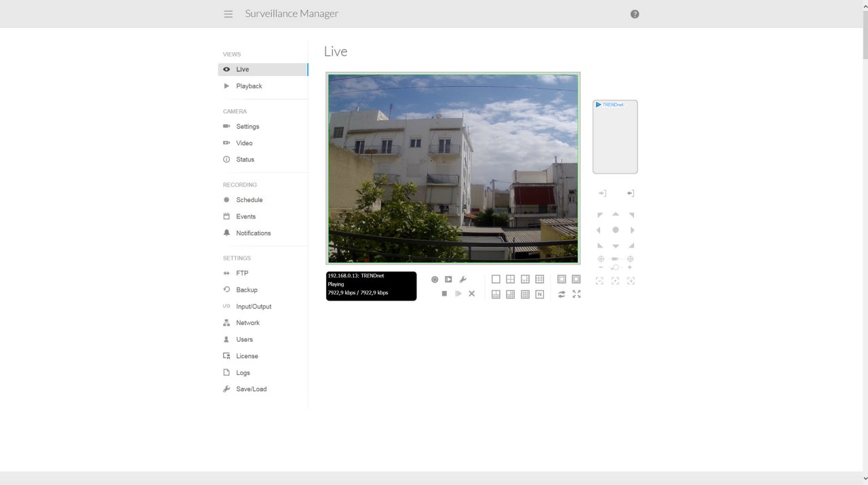
Task: Enter fullscreen with the expand arrows icon
Action: (x=576, y=294)
